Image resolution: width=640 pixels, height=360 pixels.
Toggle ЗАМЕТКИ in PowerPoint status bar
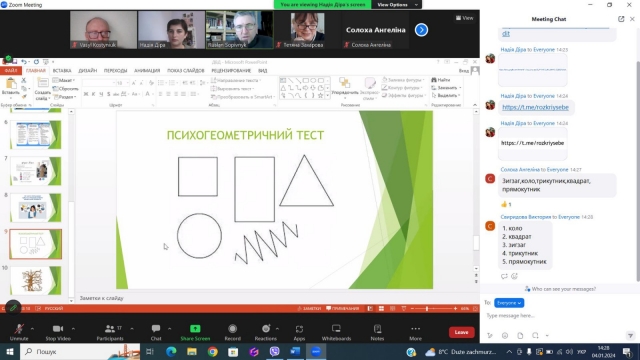[x=309, y=309]
